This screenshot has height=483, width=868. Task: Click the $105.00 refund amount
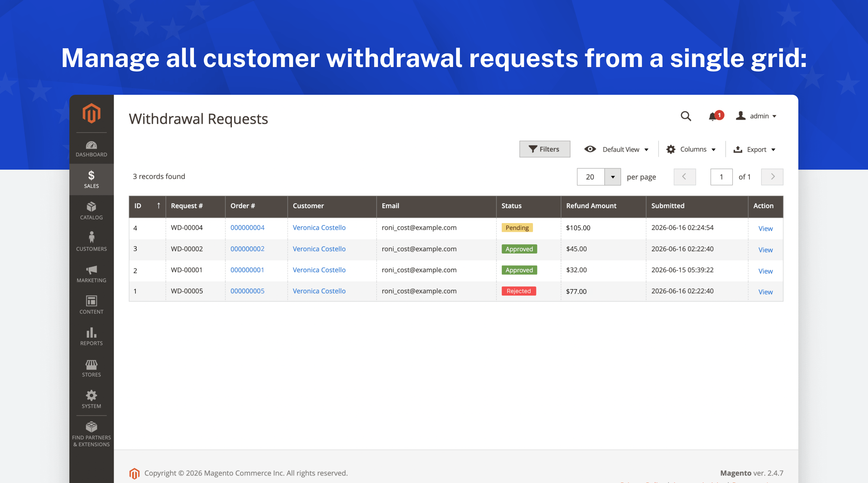click(578, 228)
